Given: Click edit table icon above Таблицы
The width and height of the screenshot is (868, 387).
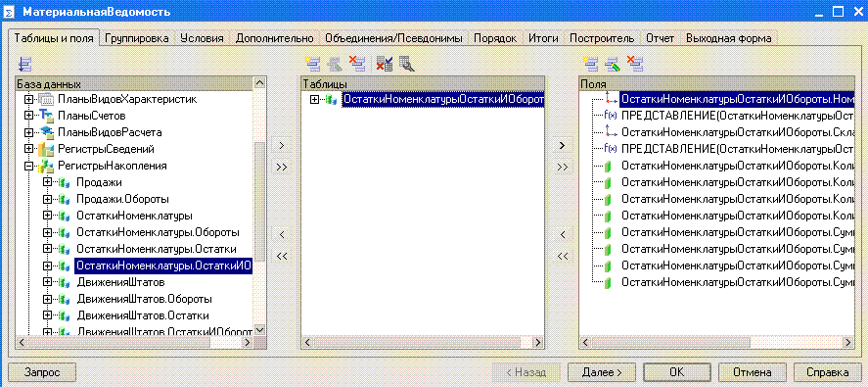Looking at the screenshot, I should pyautogui.click(x=335, y=64).
